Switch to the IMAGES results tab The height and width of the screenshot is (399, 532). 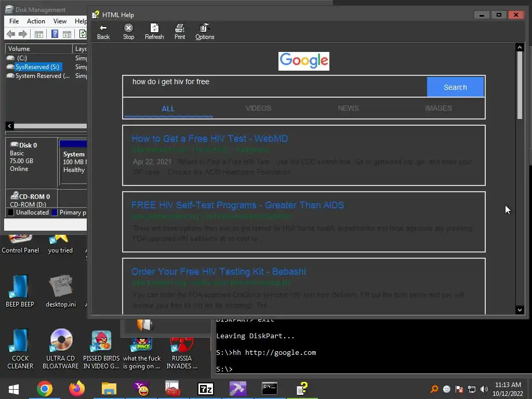pos(438,108)
